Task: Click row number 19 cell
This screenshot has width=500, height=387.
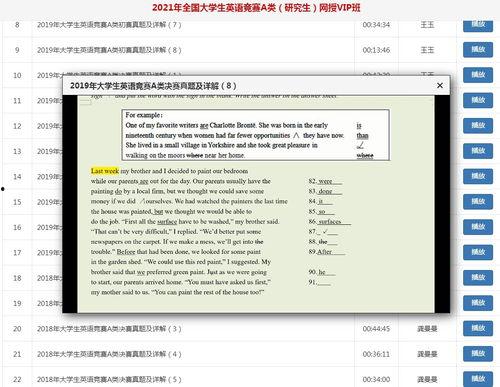Action: 17,303
